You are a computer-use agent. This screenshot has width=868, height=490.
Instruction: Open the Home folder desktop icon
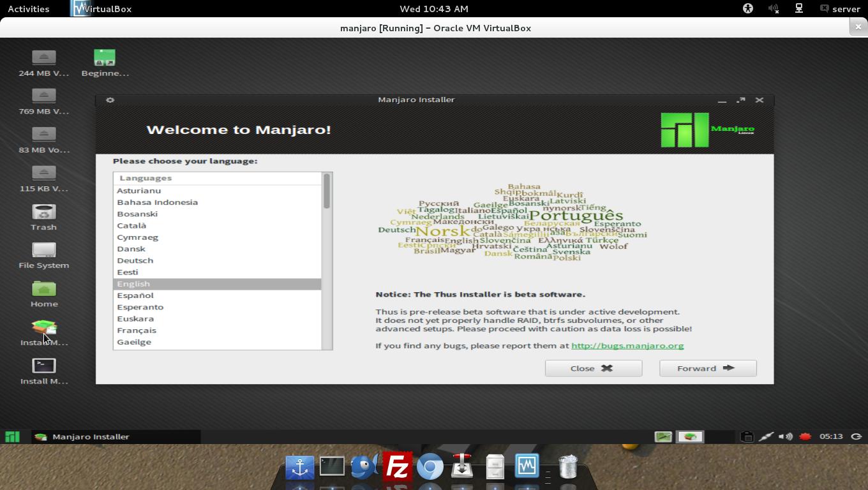[x=43, y=294]
